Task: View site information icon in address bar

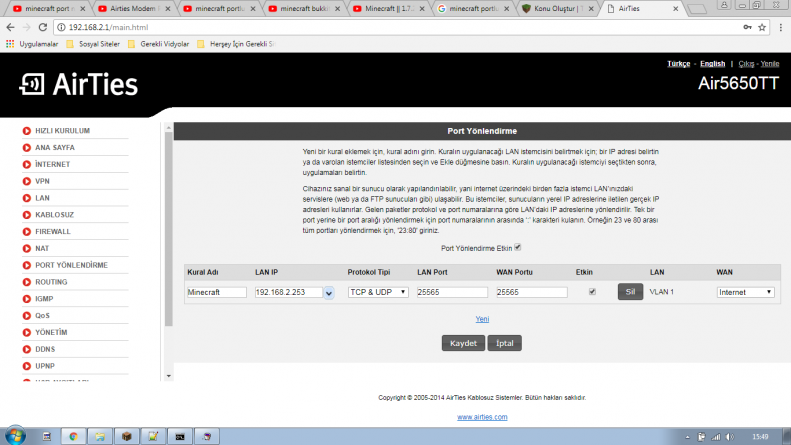Action: click(61, 27)
